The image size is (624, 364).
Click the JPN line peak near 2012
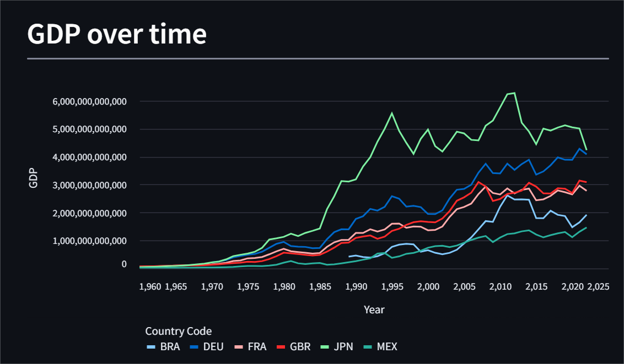[514, 93]
